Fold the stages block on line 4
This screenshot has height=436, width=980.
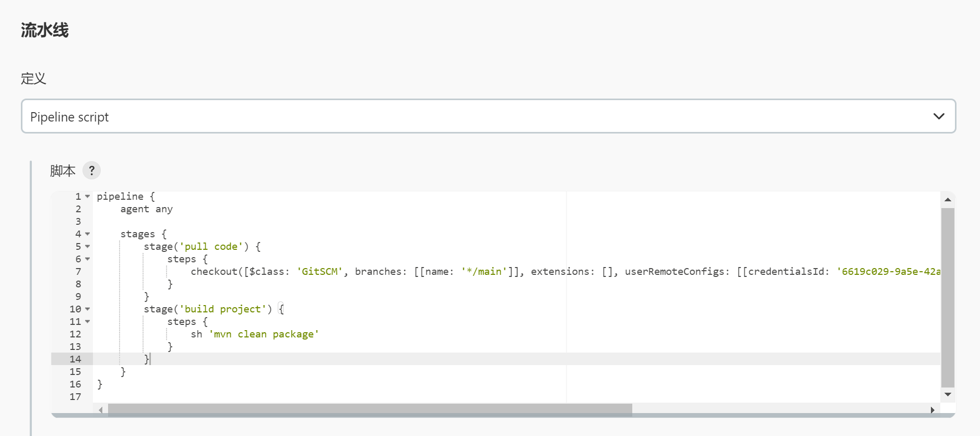coord(88,234)
